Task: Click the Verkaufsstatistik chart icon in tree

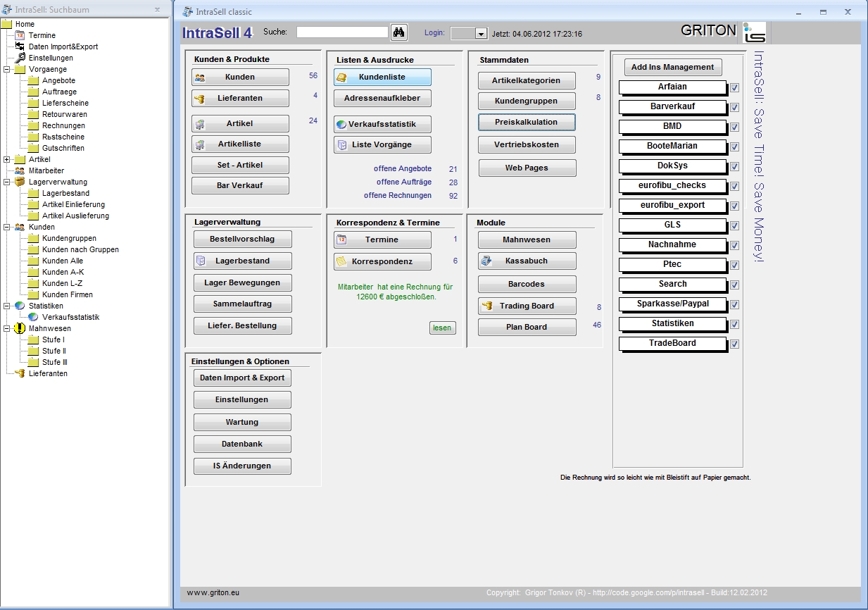Action: click(33, 317)
